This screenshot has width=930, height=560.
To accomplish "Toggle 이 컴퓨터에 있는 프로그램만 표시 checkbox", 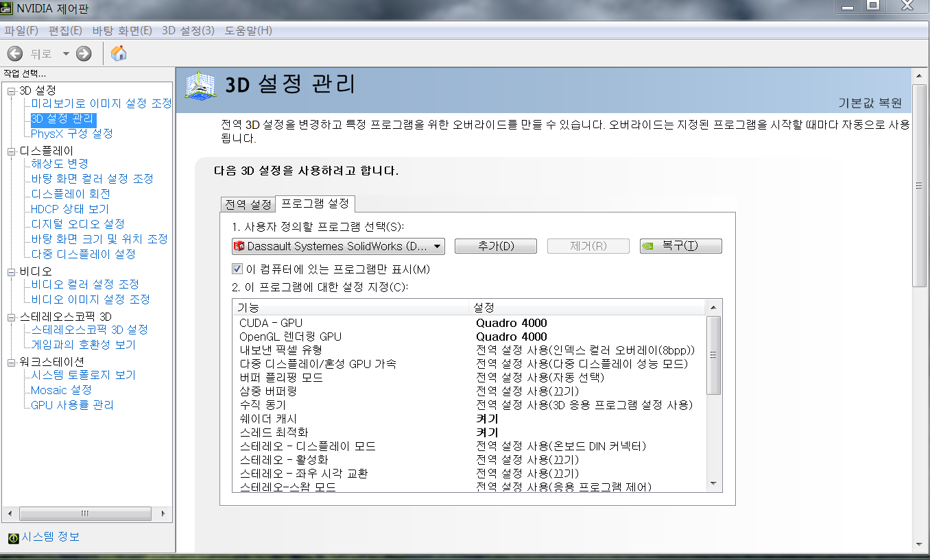I will click(237, 269).
